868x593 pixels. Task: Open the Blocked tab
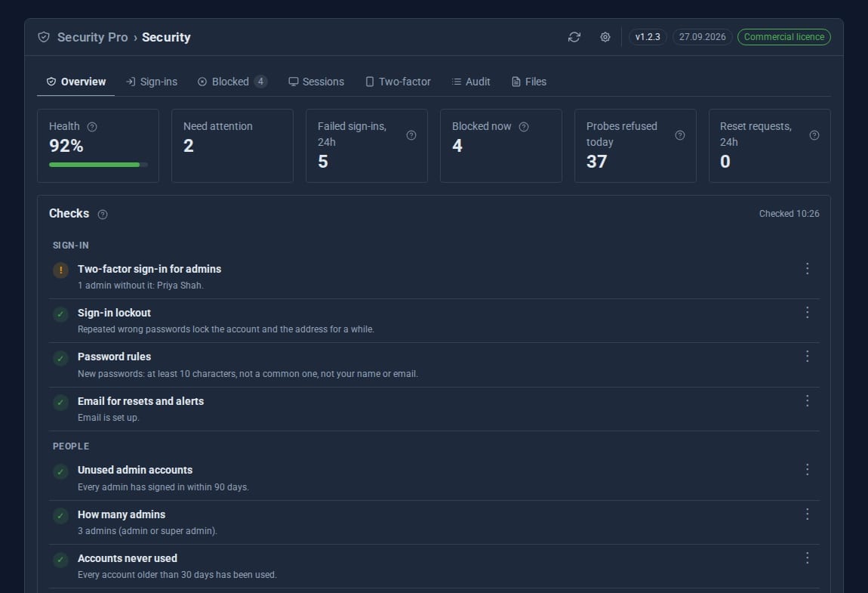232,82
